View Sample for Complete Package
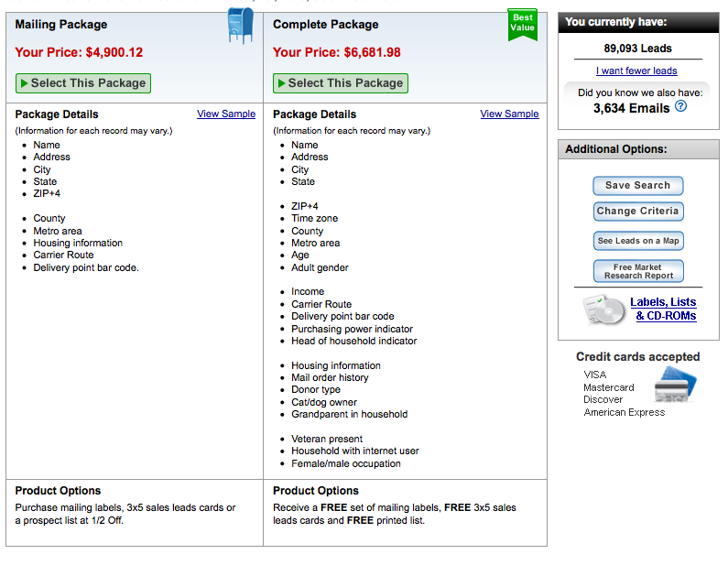The width and height of the screenshot is (728, 565). click(x=509, y=114)
